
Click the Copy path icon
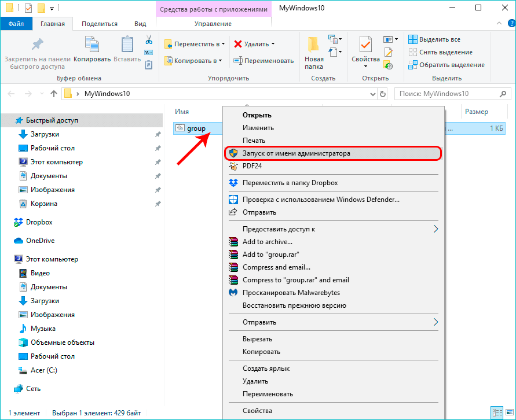[x=149, y=52]
